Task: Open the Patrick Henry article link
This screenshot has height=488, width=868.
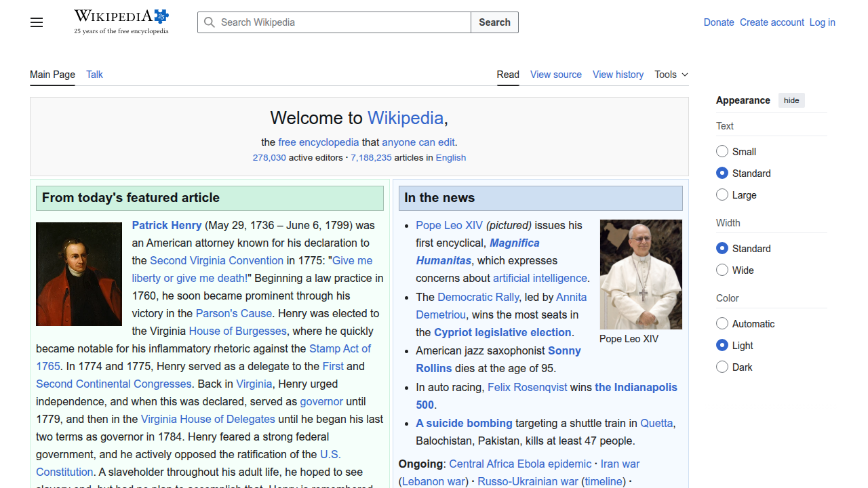Action: click(x=167, y=225)
